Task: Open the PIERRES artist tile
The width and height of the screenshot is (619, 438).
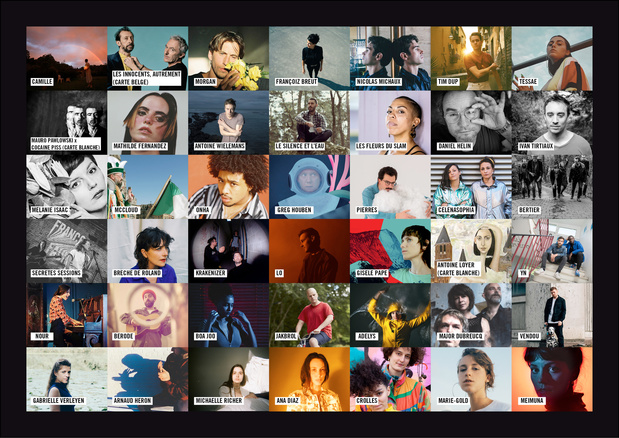Action: pyautogui.click(x=390, y=187)
